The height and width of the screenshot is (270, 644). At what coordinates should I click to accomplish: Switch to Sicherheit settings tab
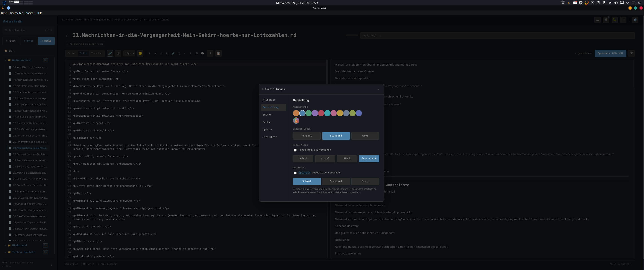[273, 137]
